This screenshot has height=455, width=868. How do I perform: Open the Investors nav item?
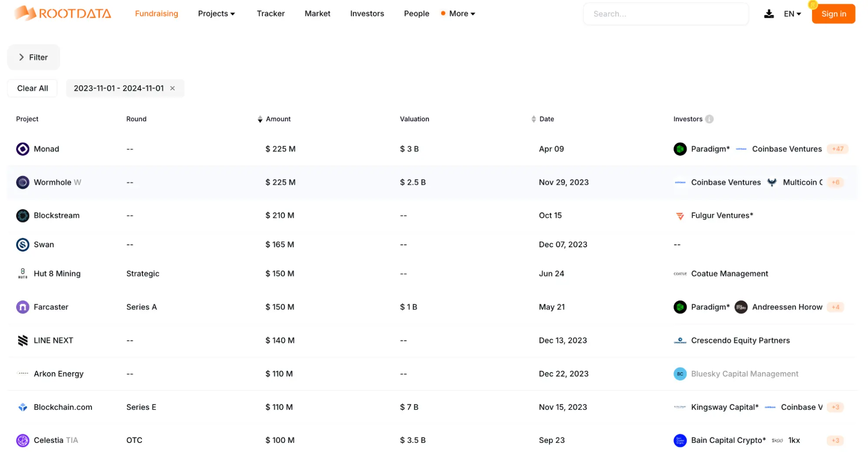(x=367, y=14)
